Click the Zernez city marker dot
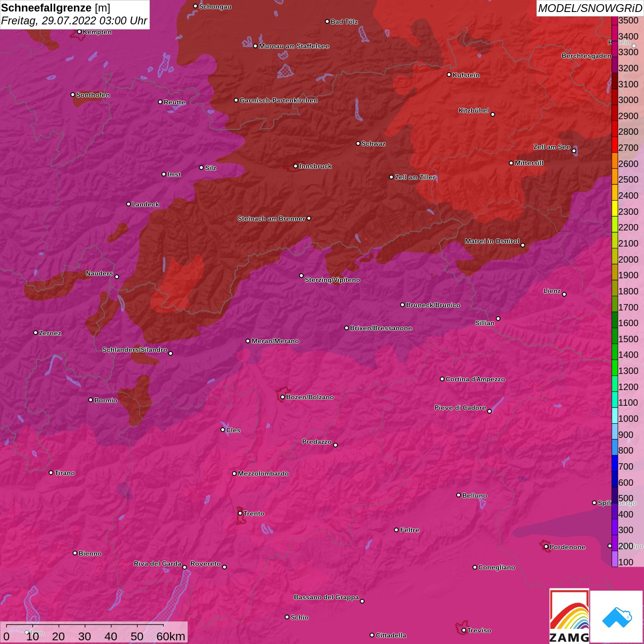The width and height of the screenshot is (644, 644). click(x=35, y=333)
